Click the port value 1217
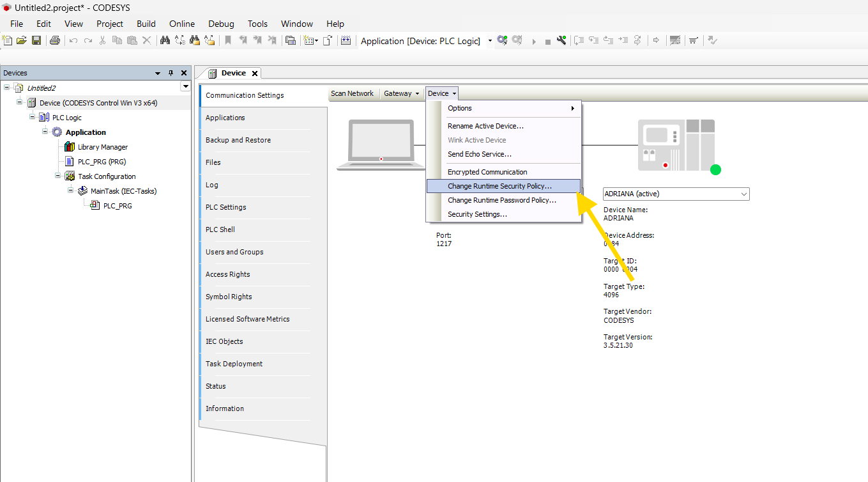 (x=444, y=244)
